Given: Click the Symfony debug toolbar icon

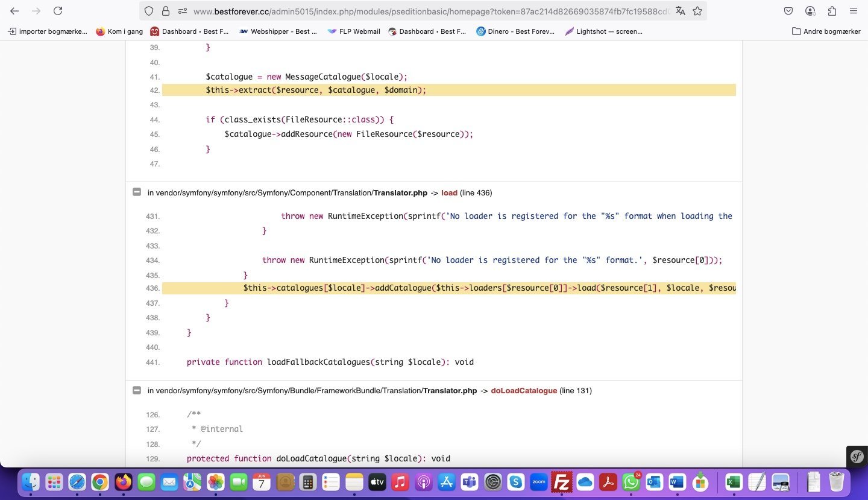Looking at the screenshot, I should 857,457.
